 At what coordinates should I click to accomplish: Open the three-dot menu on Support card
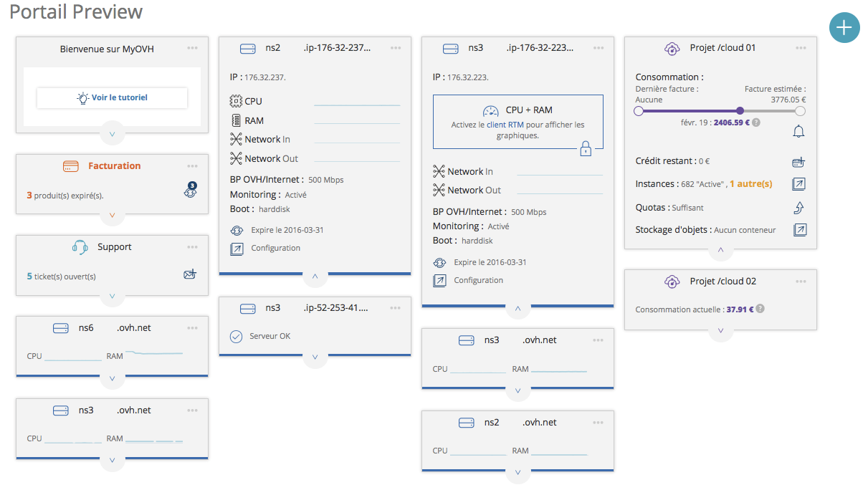pyautogui.click(x=192, y=247)
